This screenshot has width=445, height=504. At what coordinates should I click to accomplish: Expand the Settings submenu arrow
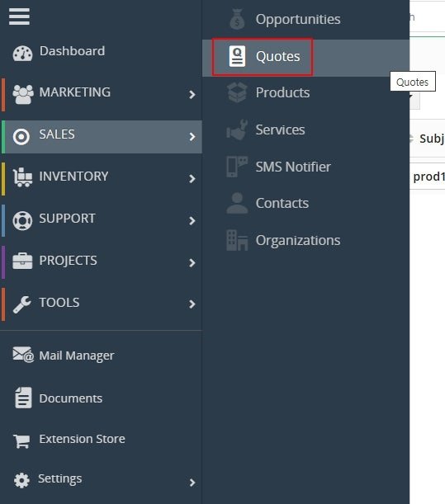(192, 483)
